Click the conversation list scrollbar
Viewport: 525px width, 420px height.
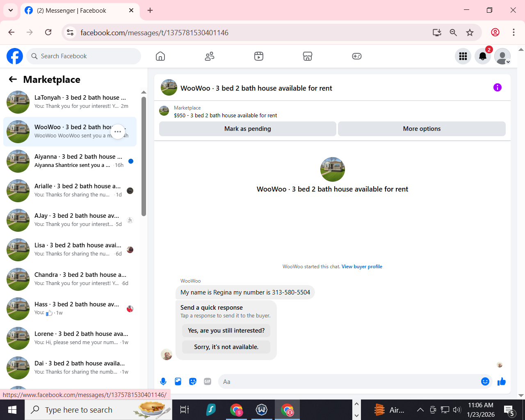pyautogui.click(x=144, y=156)
